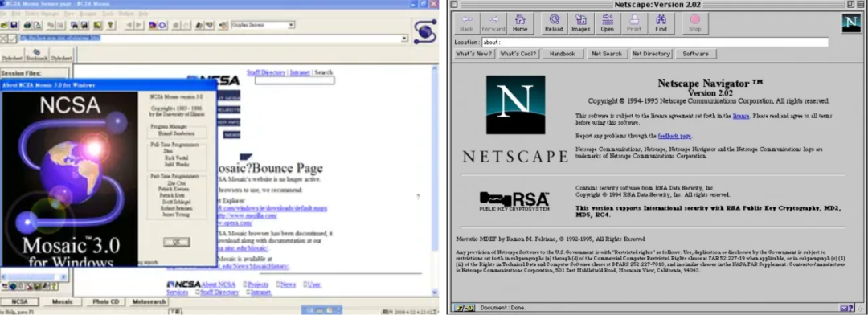Click the Mosaic globe logo icon

(x=425, y=31)
